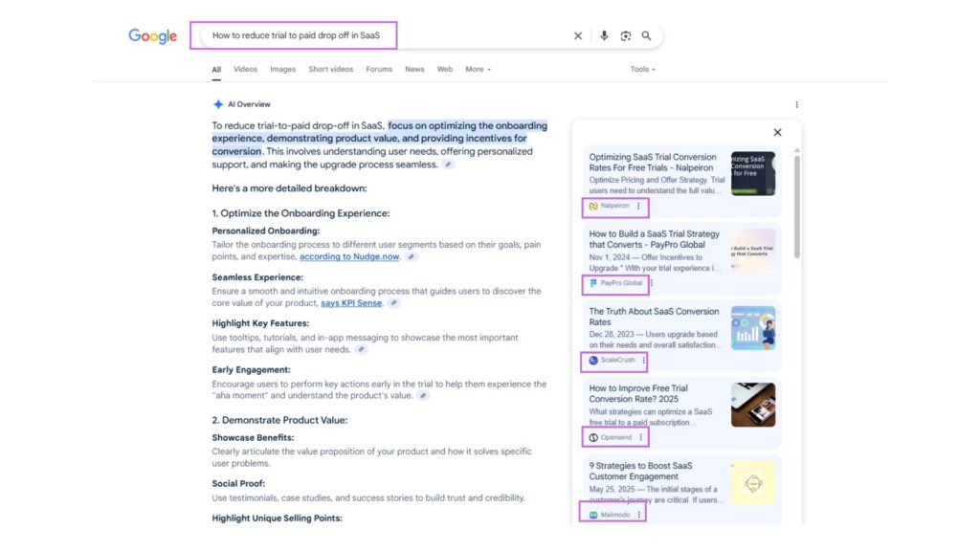Select the All results tab
980x551 pixels.
(216, 70)
